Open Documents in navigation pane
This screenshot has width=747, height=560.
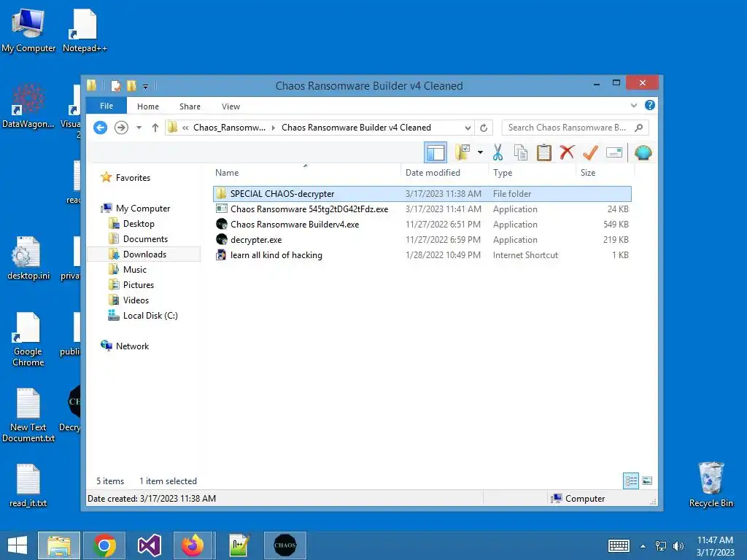click(138, 238)
